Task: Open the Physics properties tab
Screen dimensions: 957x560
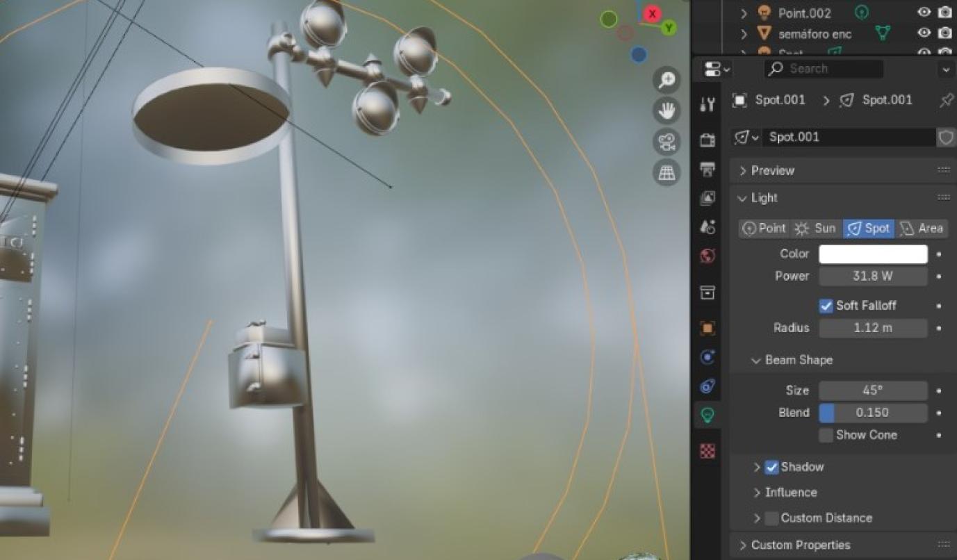Action: (x=707, y=357)
